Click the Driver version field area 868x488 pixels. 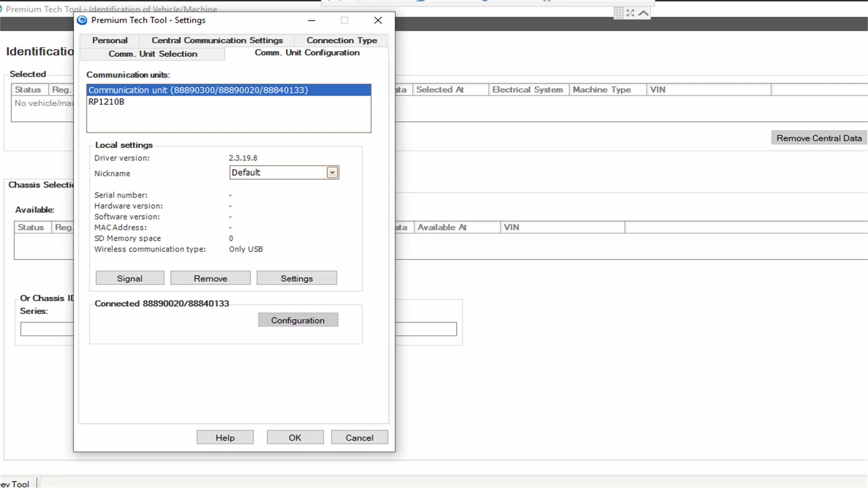243,157
